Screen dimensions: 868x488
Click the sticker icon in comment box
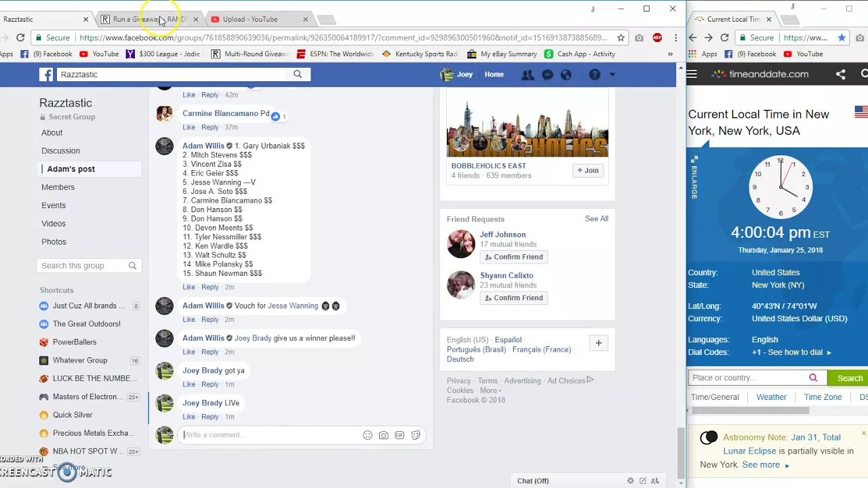(416, 435)
